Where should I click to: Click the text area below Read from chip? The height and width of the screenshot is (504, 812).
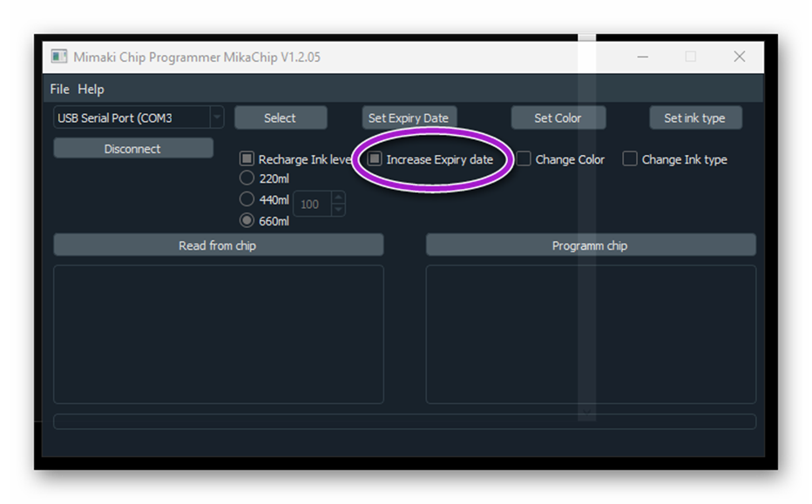click(x=218, y=334)
